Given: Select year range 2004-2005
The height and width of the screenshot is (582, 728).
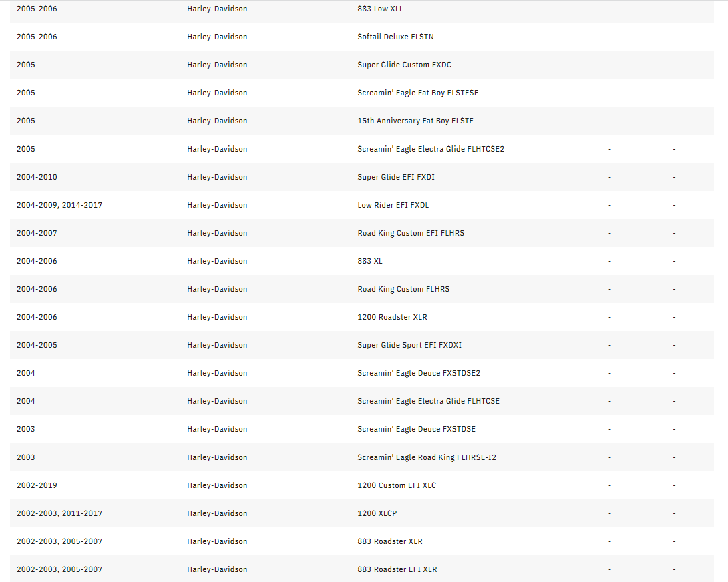Looking at the screenshot, I should click(x=37, y=345).
